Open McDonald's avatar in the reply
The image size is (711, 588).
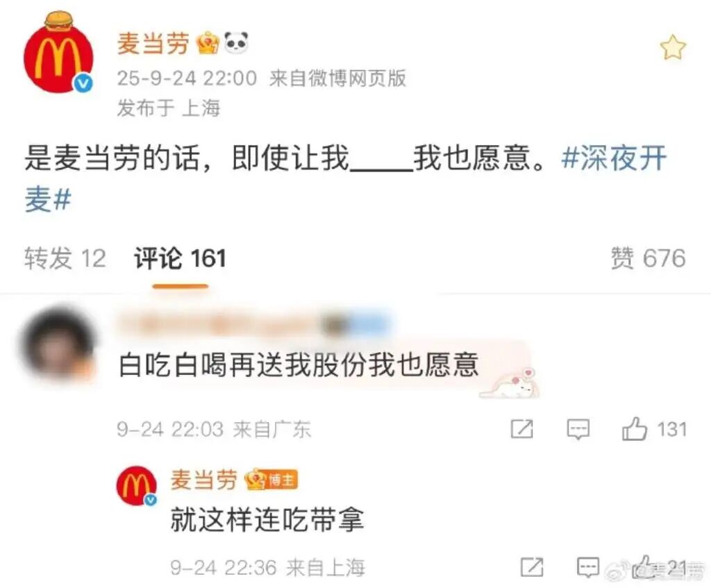click(x=137, y=485)
